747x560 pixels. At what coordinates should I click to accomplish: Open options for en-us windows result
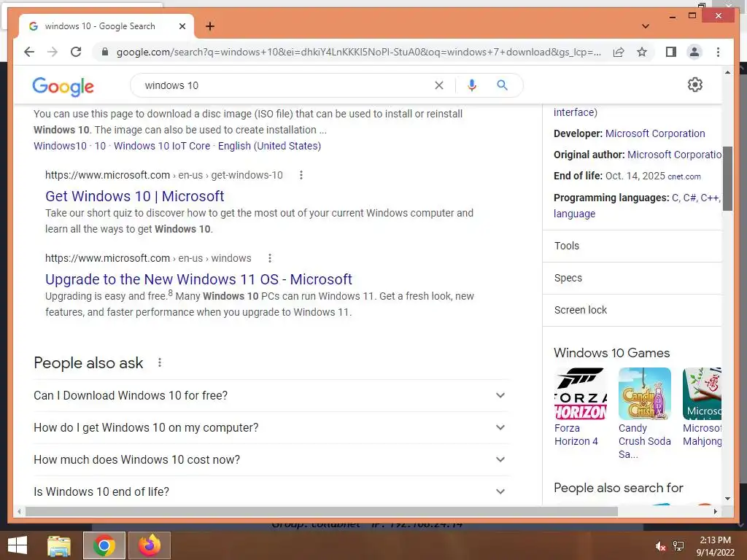[270, 258]
